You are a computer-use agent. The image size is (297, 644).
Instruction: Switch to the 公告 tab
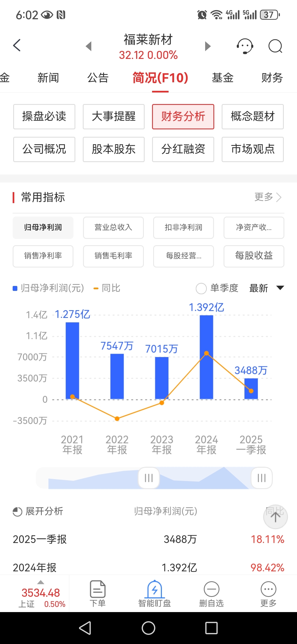pyautogui.click(x=98, y=78)
